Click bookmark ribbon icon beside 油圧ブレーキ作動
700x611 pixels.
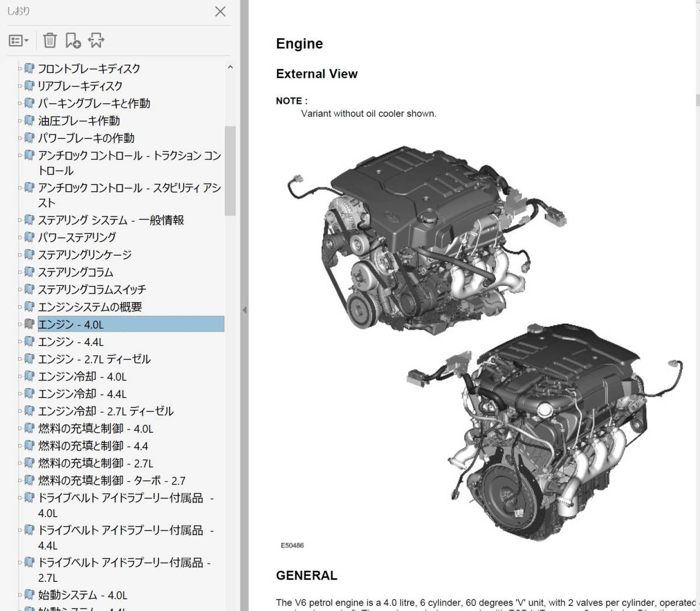(x=29, y=121)
